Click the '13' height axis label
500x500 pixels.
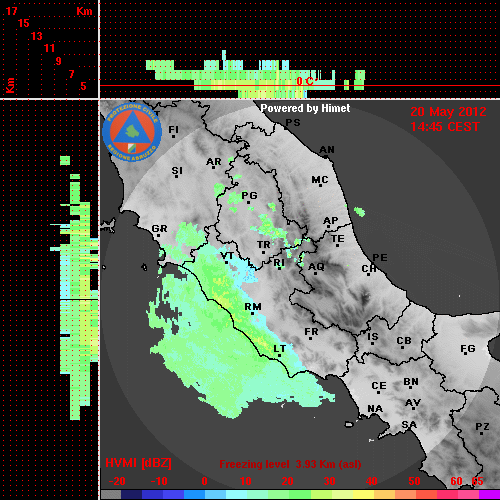point(37,36)
